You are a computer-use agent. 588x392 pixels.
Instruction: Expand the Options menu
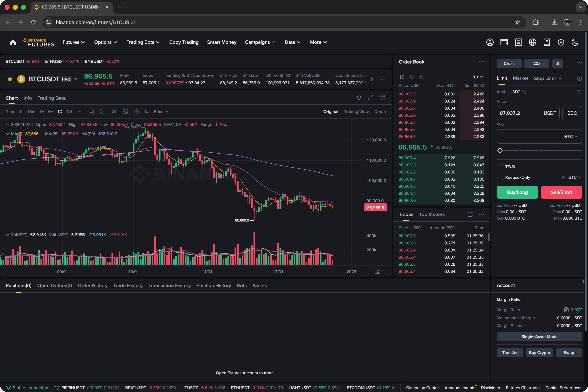(105, 42)
